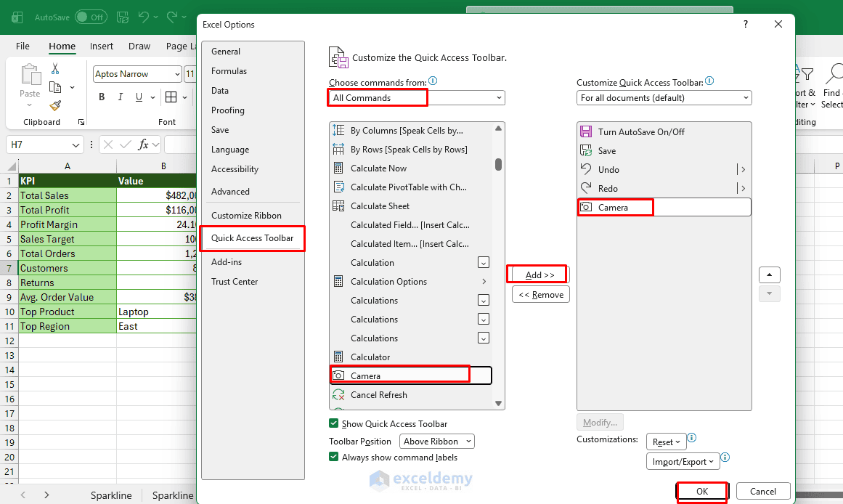Open the Import/Export dropdown

point(683,461)
